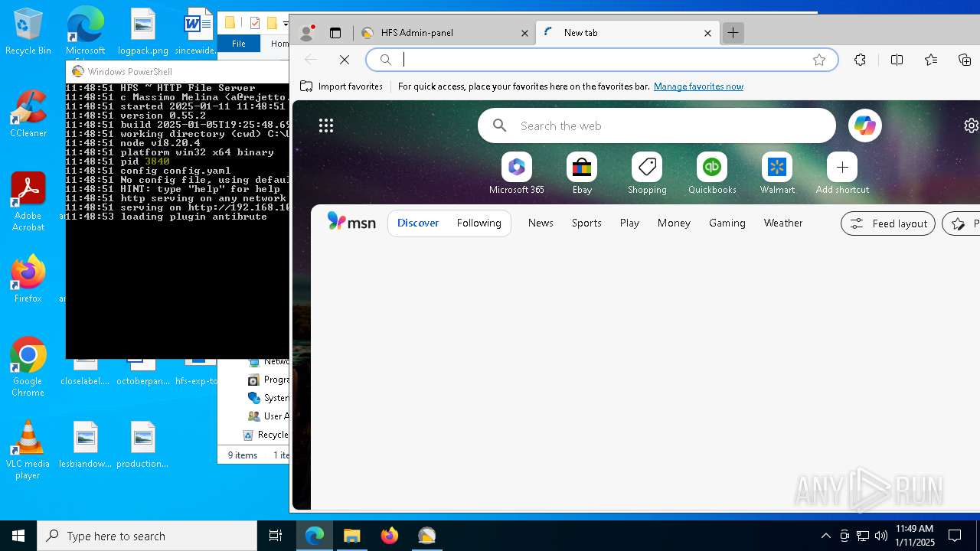
Task: Click Edge icon in taskbar
Action: click(x=315, y=536)
